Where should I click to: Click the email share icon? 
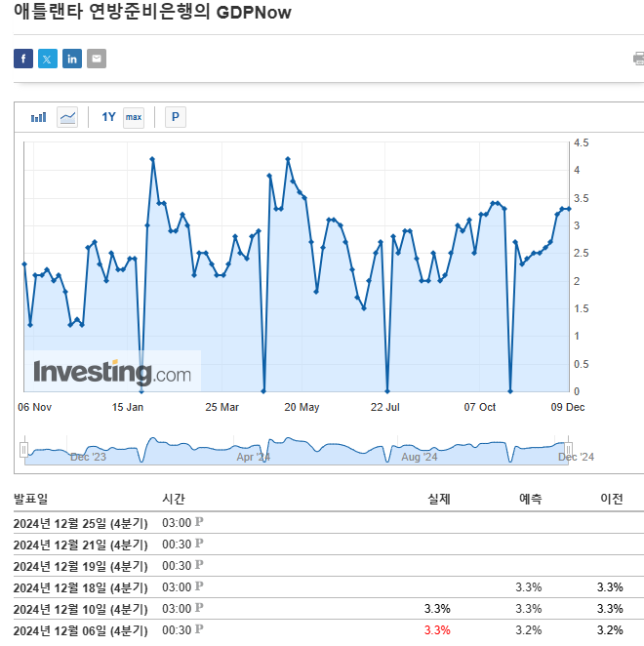[97, 59]
